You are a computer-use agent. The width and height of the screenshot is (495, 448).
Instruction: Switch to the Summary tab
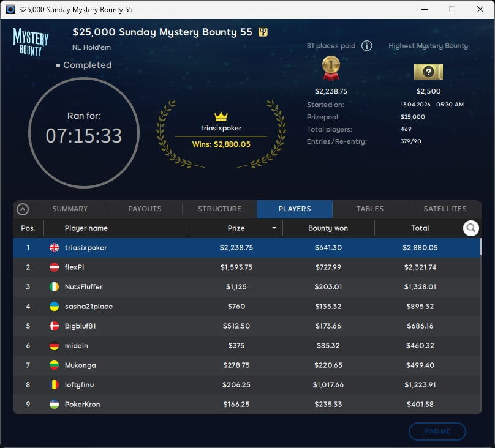(x=70, y=209)
